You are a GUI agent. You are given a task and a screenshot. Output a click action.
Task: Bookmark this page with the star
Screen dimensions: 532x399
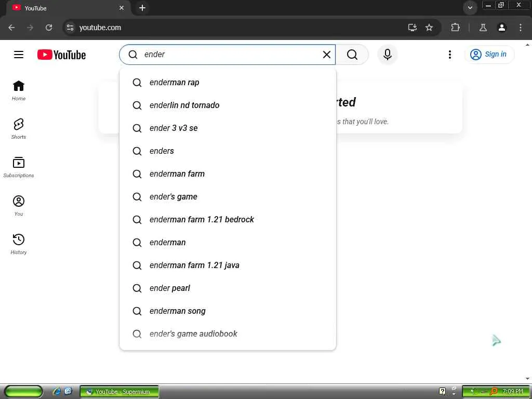click(429, 28)
